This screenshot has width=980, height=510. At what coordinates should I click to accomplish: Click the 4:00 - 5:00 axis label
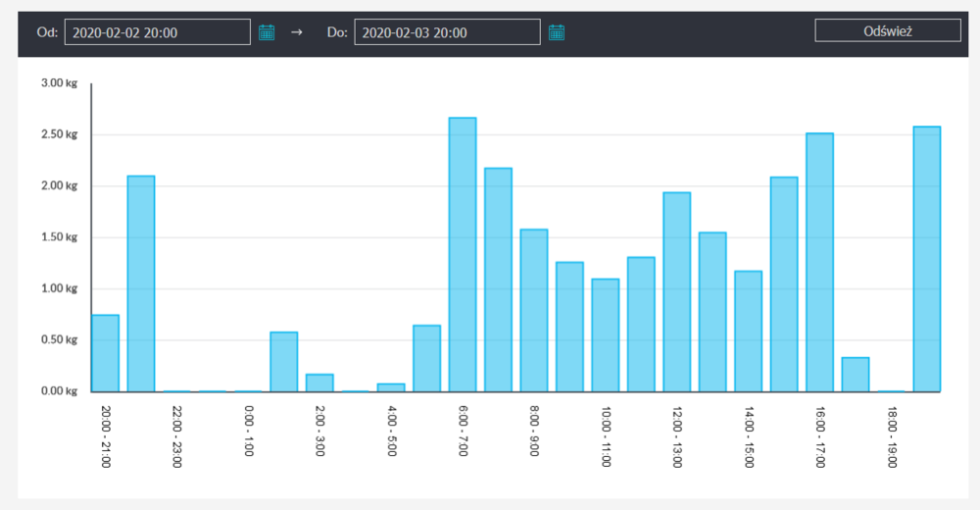tap(392, 432)
